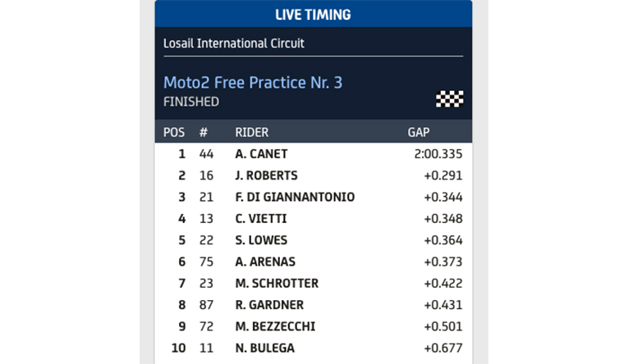Select F. Di Giannantonio row

(x=295, y=197)
